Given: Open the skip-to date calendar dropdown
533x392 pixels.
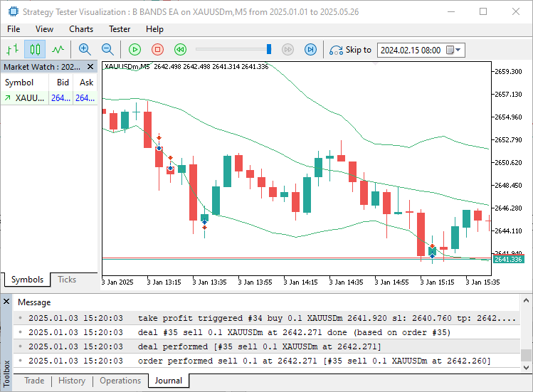Looking at the screenshot, I should click(x=458, y=50).
